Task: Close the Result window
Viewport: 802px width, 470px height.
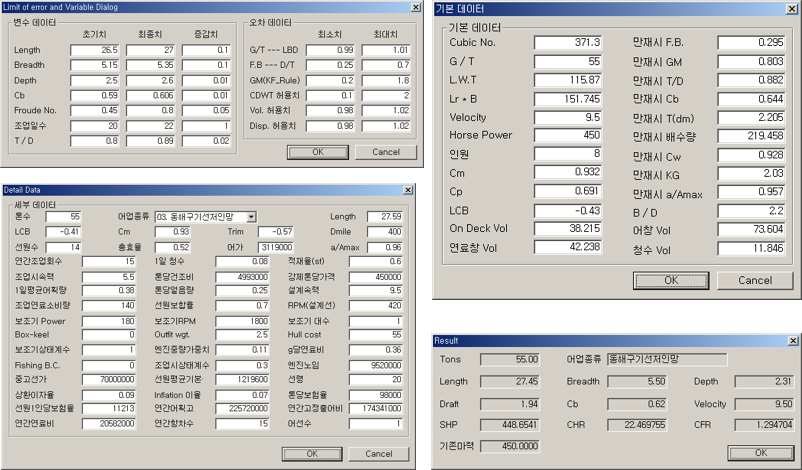Action: (x=792, y=340)
